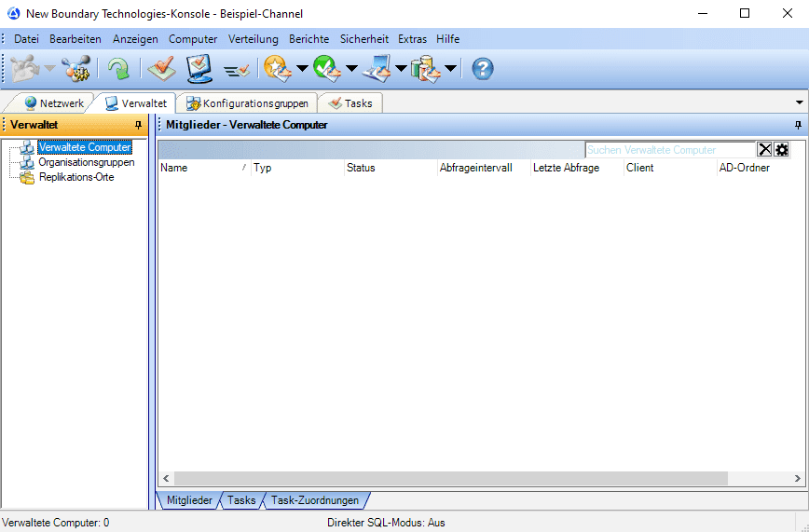Screen dimensions: 809x532
Task: Expand the tab list overflow arrow
Action: [x=800, y=102]
